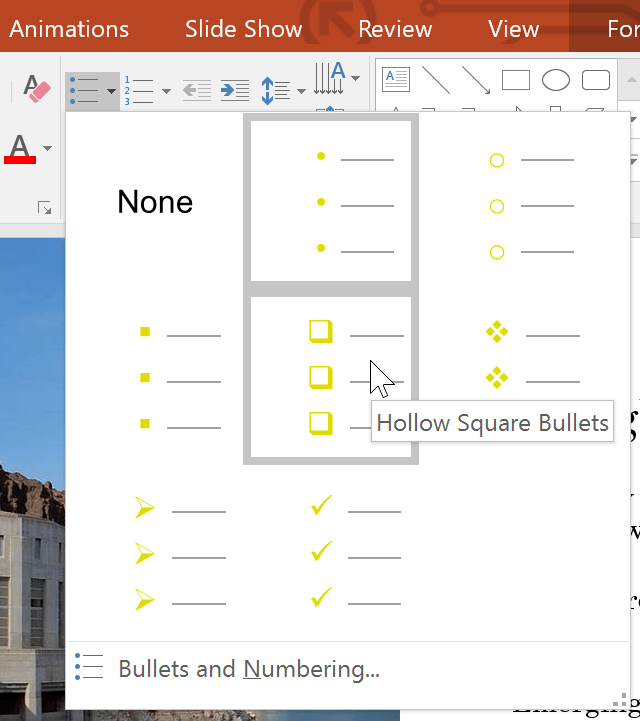Open the Animations ribbon tab
This screenshot has height=721, width=640.
click(69, 29)
